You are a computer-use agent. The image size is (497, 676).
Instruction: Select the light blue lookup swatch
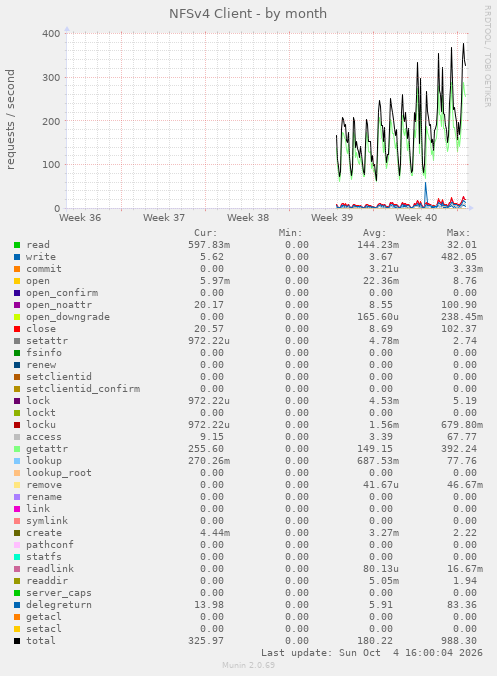click(17, 461)
